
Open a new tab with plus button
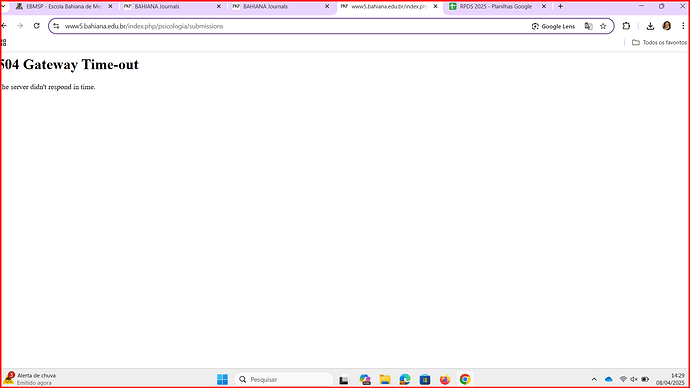pos(560,7)
